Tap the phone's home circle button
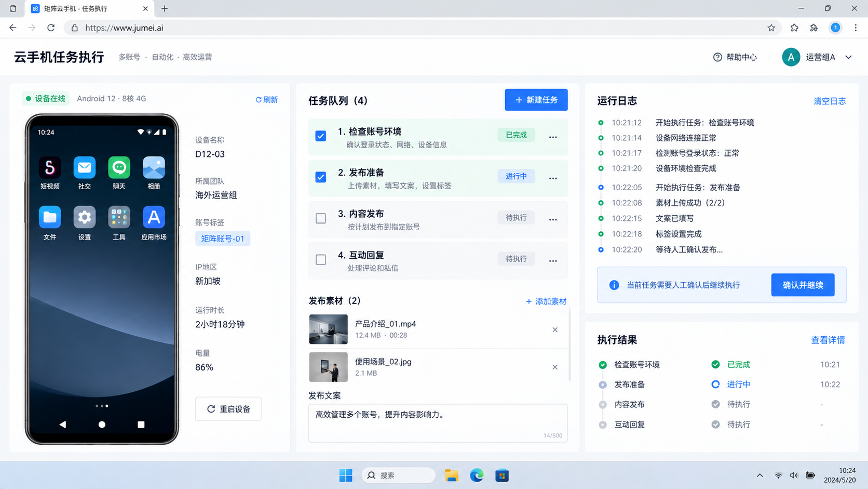868x489 pixels. coord(102,425)
